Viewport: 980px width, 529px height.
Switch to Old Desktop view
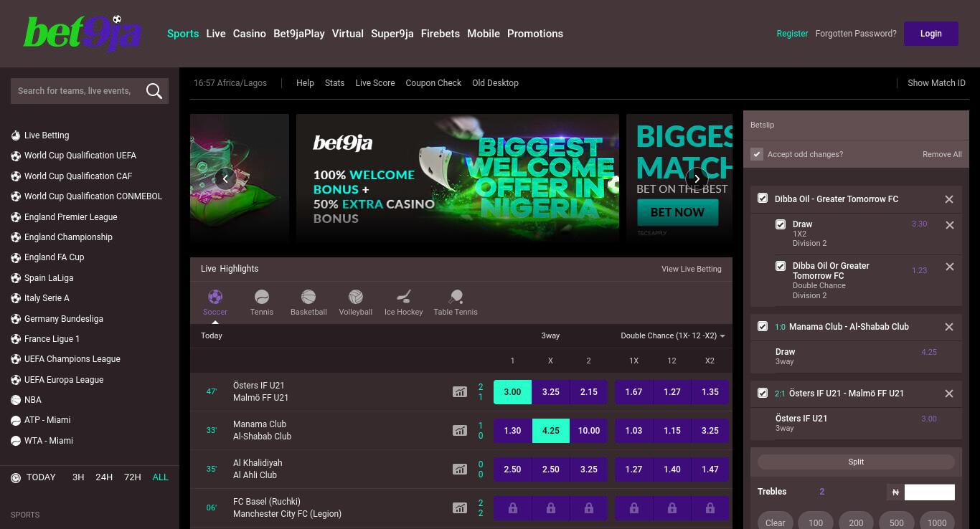495,83
